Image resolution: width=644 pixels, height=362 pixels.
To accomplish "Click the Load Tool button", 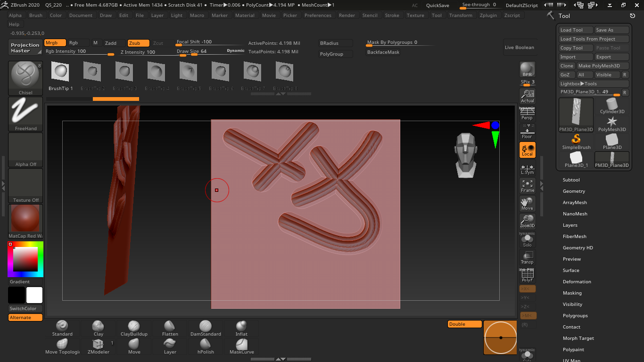I will [575, 30].
